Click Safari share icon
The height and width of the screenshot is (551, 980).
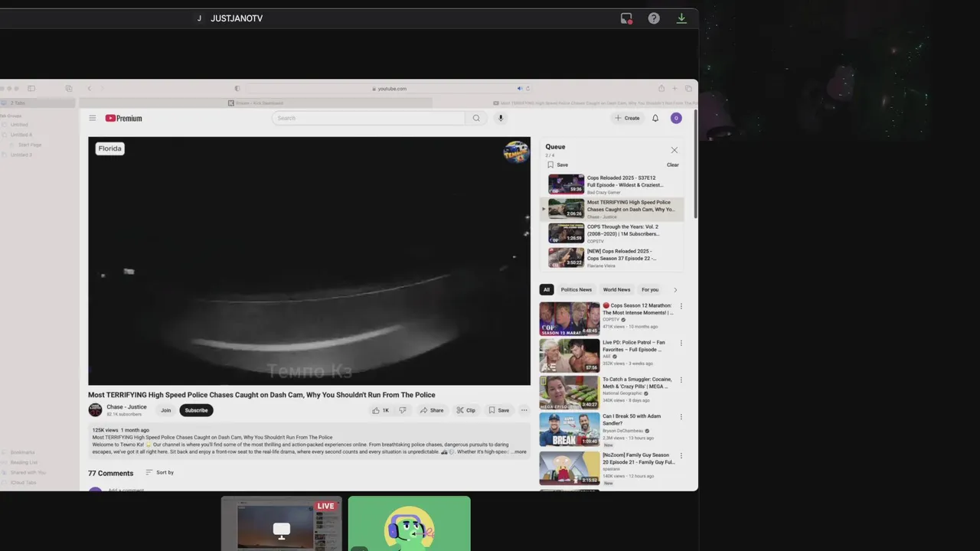661,89
